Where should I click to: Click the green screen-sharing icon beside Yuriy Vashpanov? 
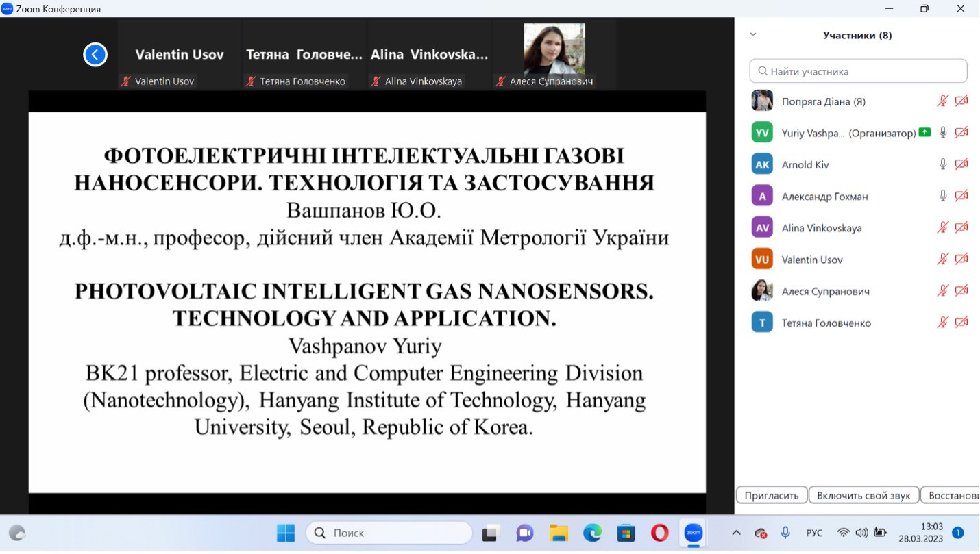point(924,133)
